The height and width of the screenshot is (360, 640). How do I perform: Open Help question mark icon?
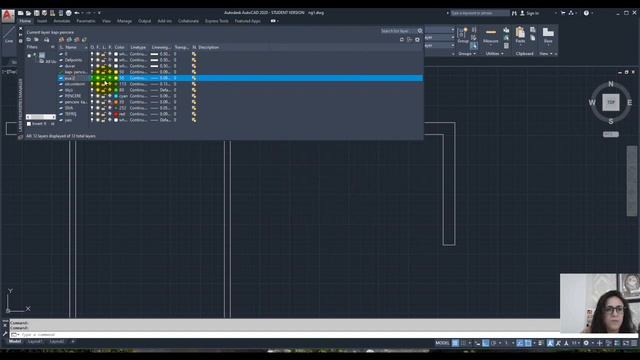click(x=586, y=13)
